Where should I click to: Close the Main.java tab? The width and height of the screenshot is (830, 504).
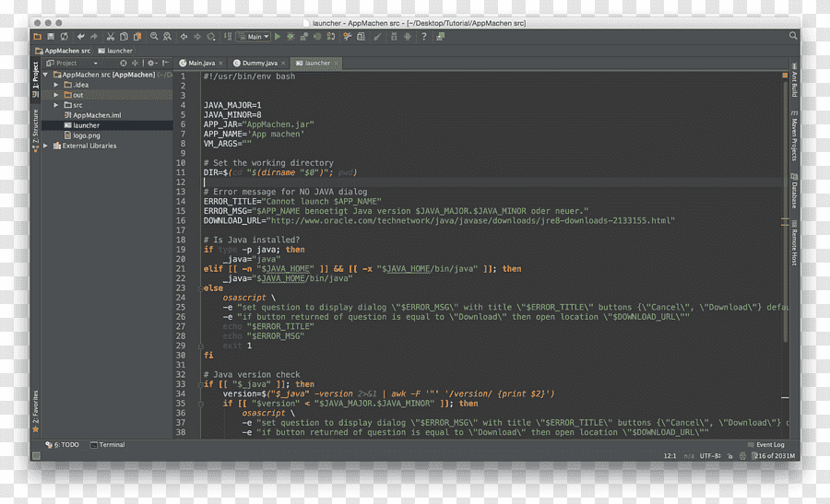click(x=220, y=63)
